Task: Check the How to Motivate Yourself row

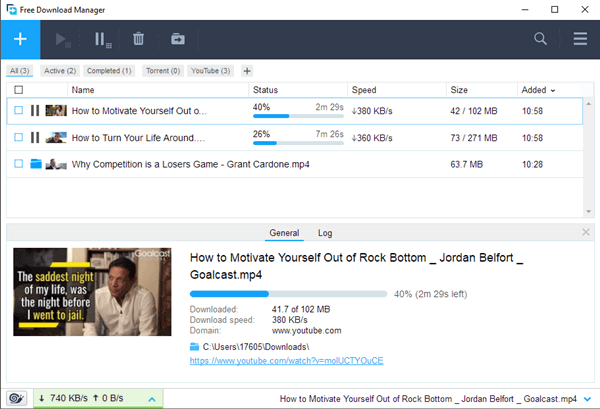Action: click(18, 110)
